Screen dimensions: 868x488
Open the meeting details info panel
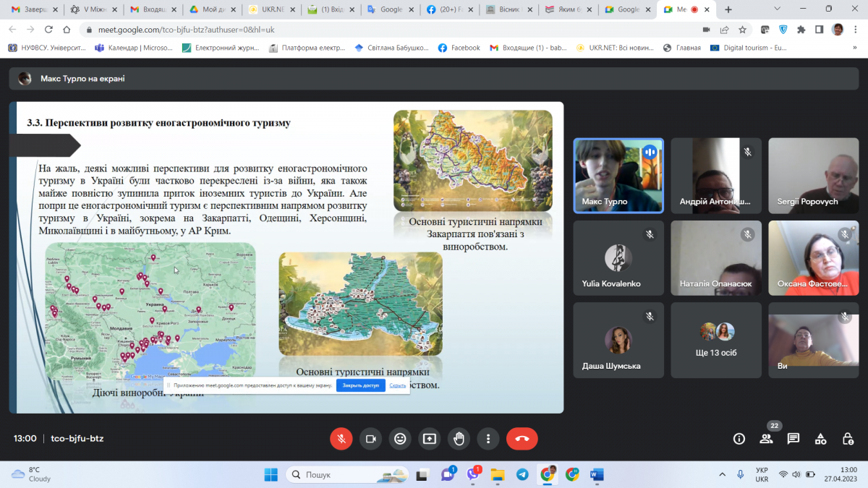tap(739, 438)
